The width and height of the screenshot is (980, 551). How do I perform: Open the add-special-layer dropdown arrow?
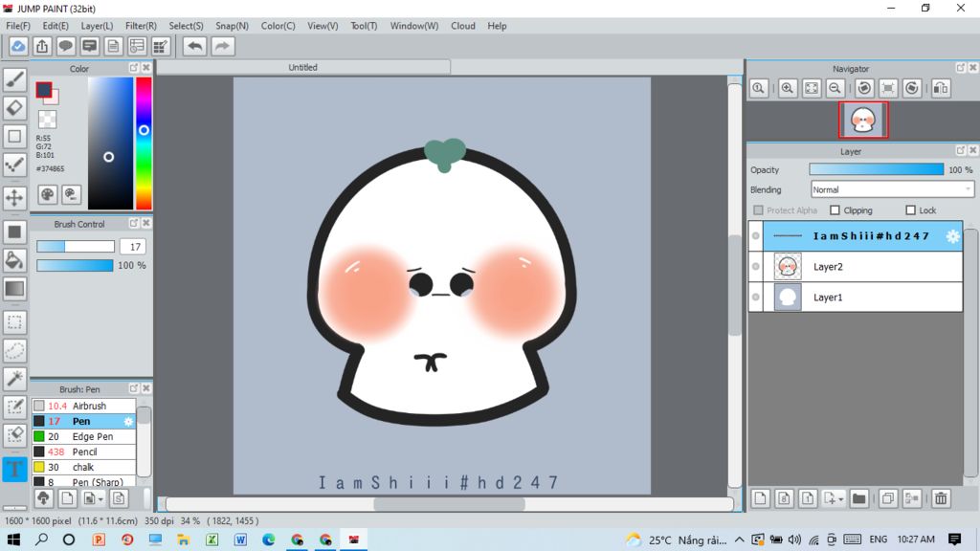(841, 499)
